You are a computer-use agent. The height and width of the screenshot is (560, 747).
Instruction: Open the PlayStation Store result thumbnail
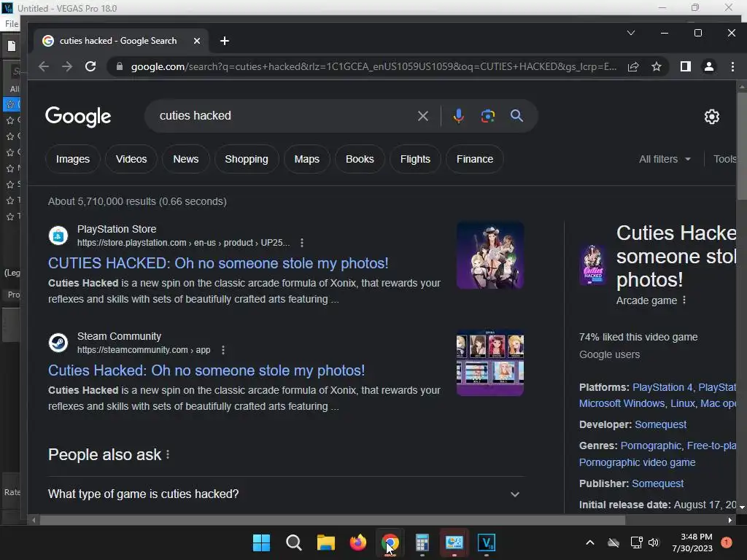490,256
